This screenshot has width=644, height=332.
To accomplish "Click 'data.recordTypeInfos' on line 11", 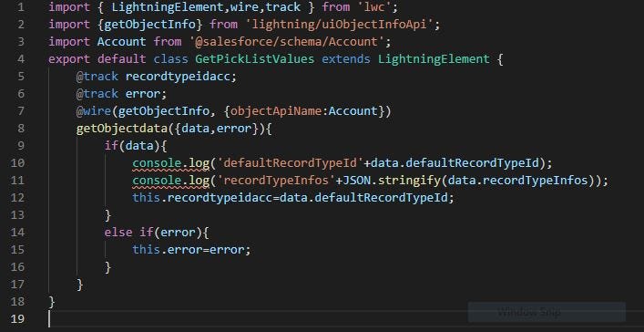I will [x=518, y=181].
